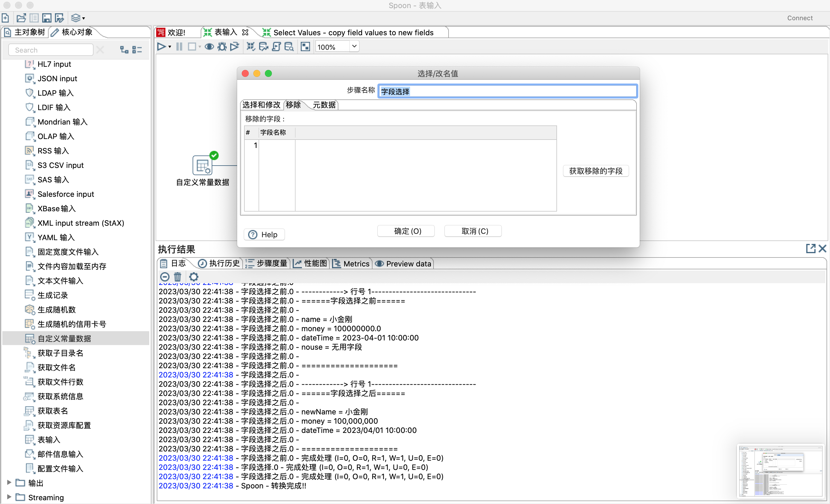Click the 获取移除的字段 button

(595, 171)
